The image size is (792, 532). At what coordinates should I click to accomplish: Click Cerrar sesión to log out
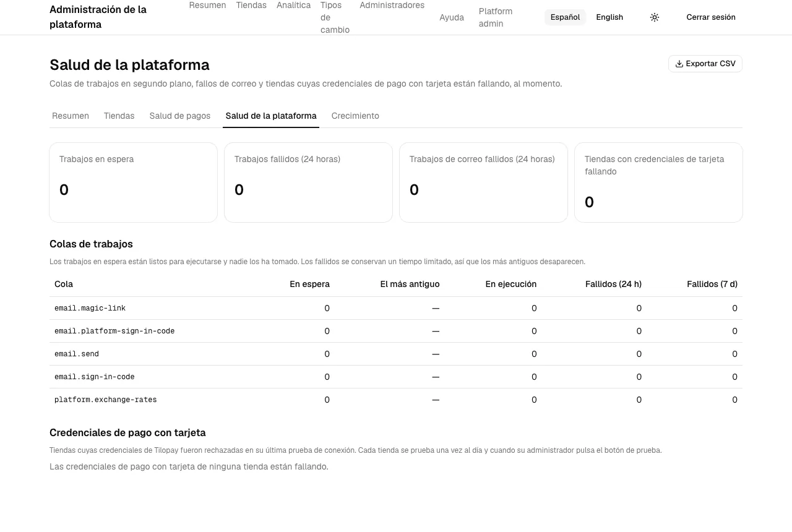pyautogui.click(x=711, y=17)
